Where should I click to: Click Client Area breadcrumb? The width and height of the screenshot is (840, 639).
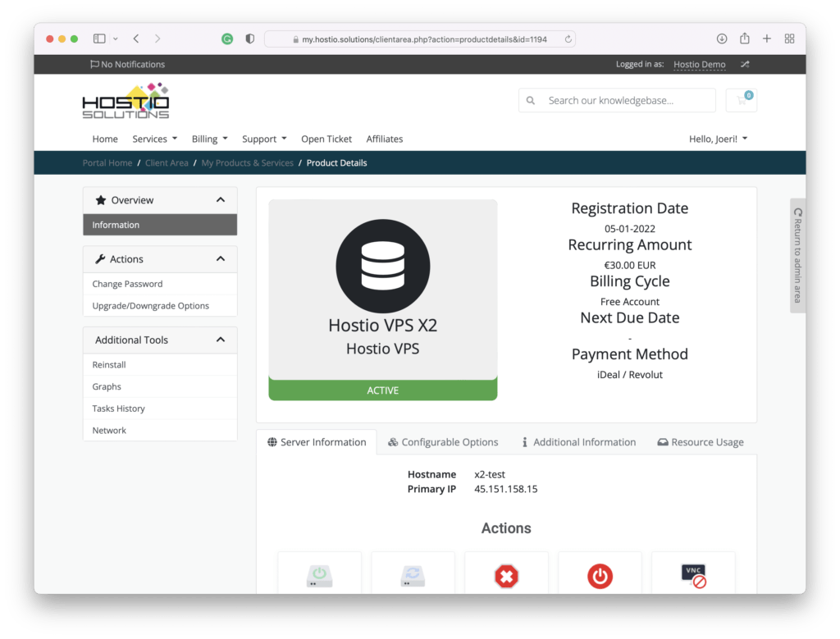pyautogui.click(x=167, y=163)
